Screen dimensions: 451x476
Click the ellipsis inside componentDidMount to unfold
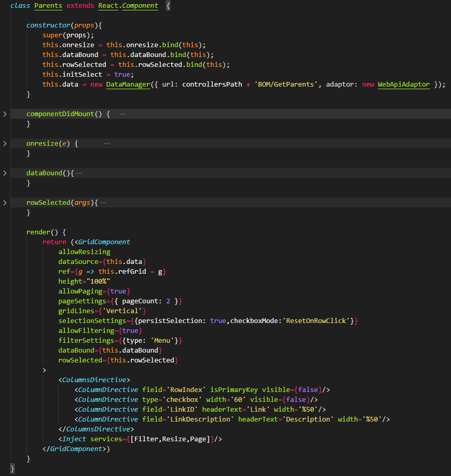click(122, 114)
